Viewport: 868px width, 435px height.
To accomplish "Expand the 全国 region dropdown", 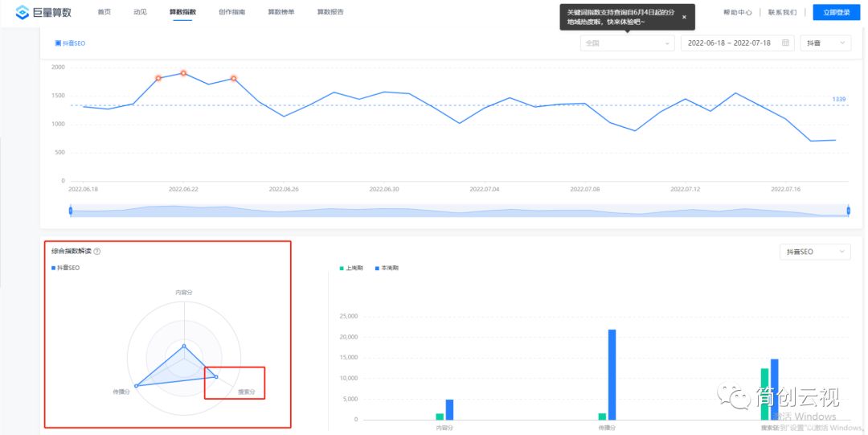I will [x=627, y=43].
